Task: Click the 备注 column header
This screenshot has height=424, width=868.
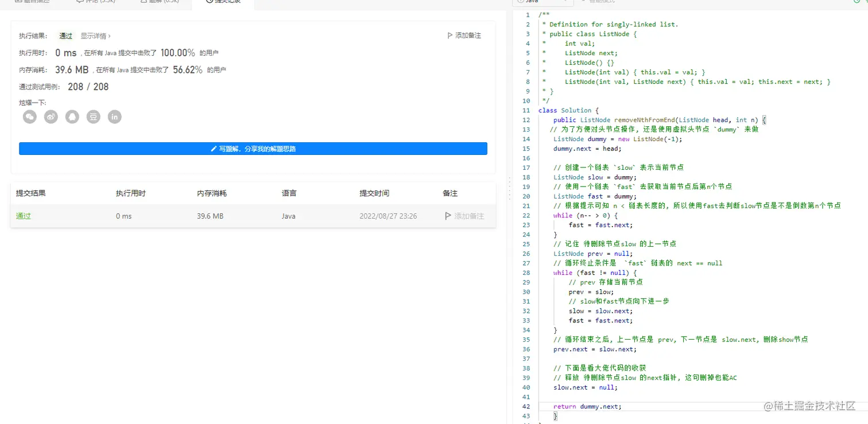Action: tap(450, 193)
